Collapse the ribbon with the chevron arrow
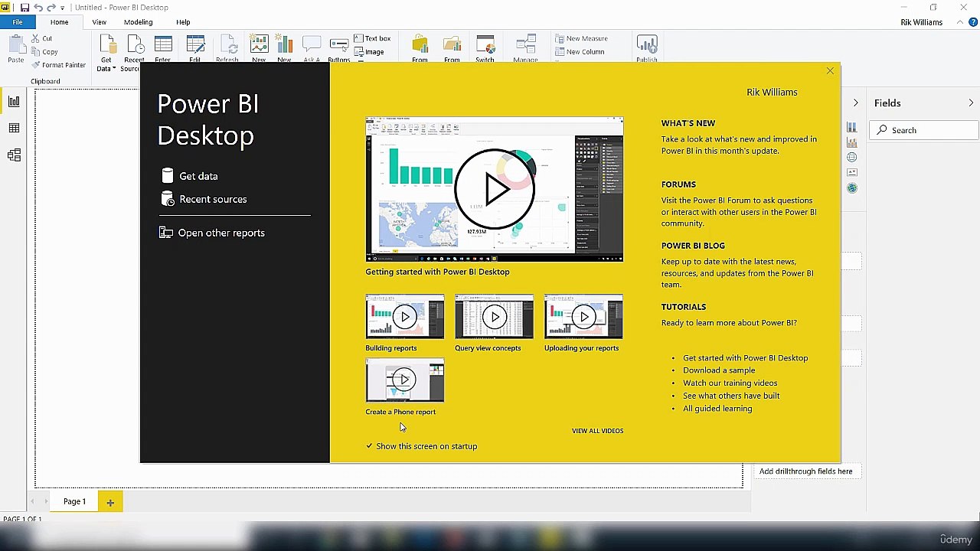This screenshot has height=551, width=980. tap(961, 22)
